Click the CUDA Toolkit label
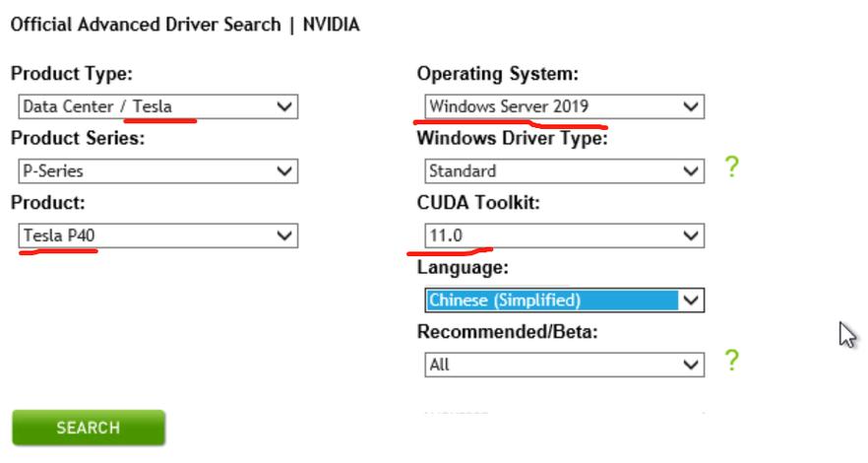 478,203
